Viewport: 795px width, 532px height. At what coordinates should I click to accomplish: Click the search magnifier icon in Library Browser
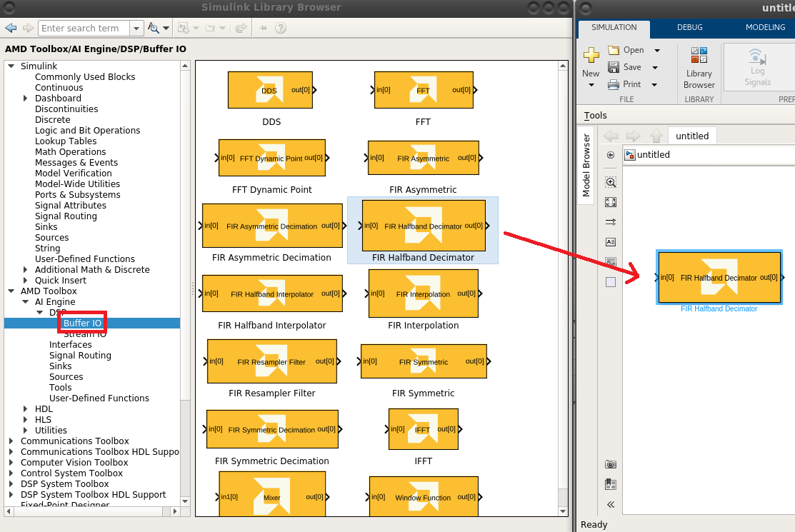[154, 28]
